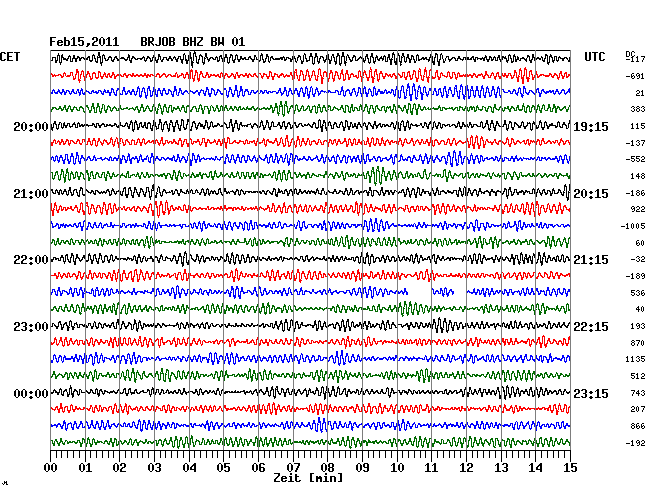Screen dimensions: 650x494
Task: Select minute label 02 on time axis
Action: tap(119, 468)
